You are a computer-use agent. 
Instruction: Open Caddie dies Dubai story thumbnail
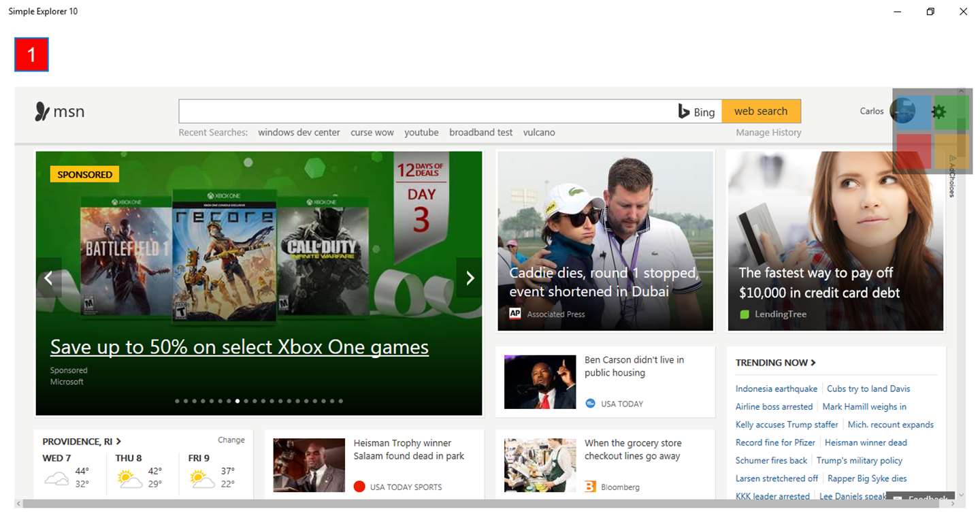click(x=606, y=241)
